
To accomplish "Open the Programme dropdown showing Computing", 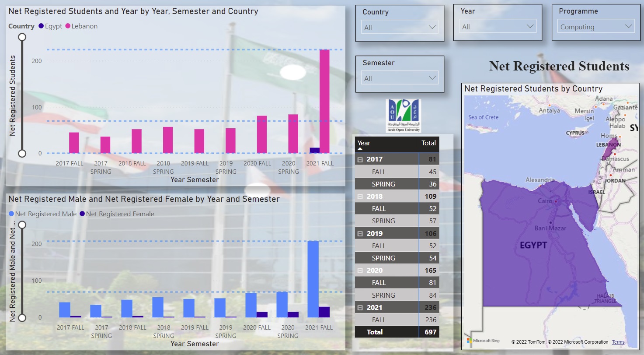I will pyautogui.click(x=596, y=27).
